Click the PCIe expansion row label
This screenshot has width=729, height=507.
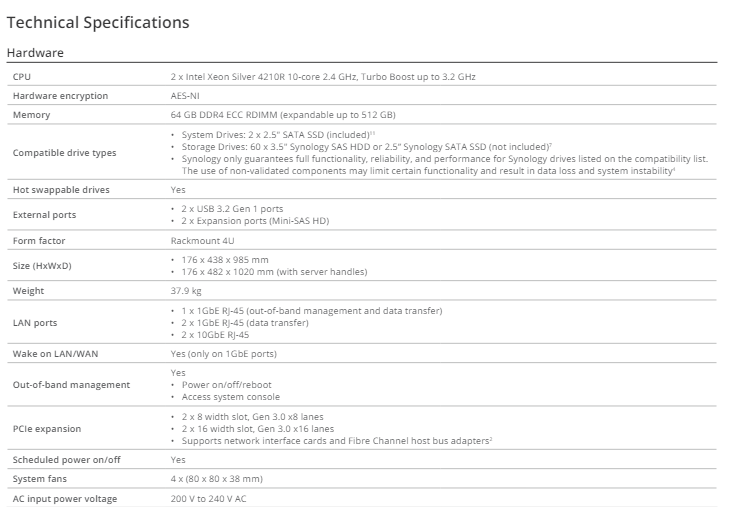[x=46, y=428]
